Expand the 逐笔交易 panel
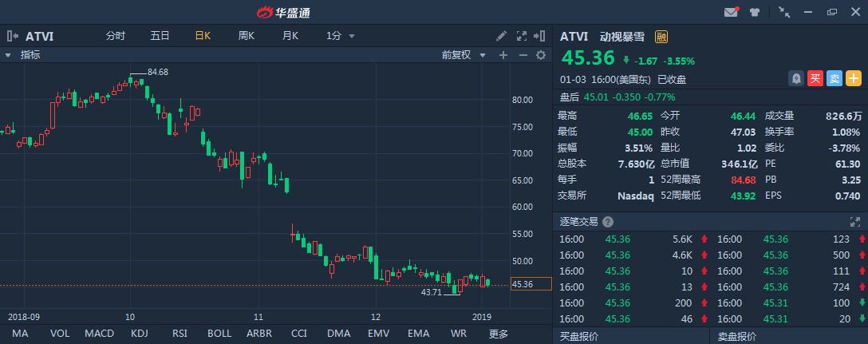Viewport: 868px width, 344px height. (854, 222)
